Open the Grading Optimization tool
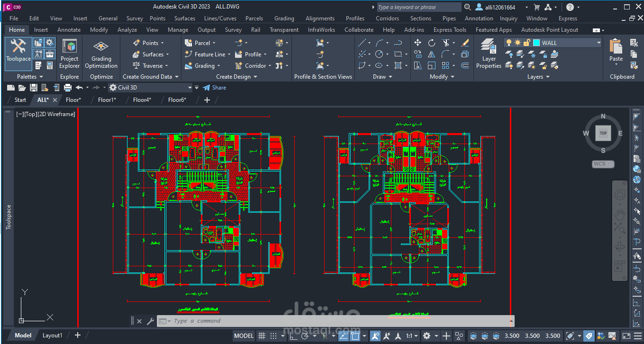Image resolution: width=644 pixels, height=344 pixels. tap(101, 54)
